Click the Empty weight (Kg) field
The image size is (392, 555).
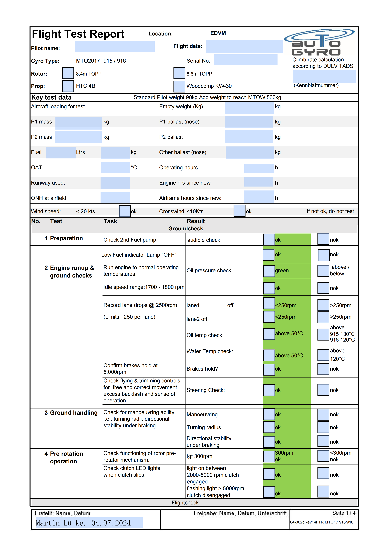point(249,108)
